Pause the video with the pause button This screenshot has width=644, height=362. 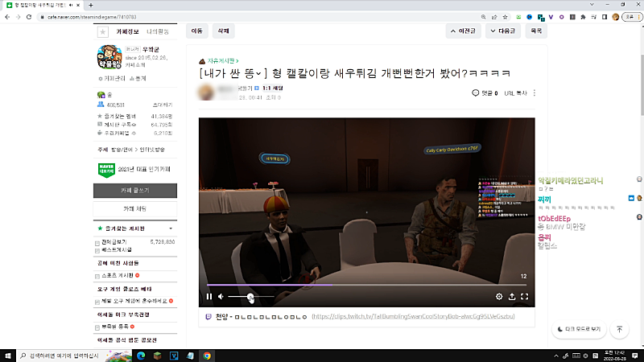coord(209,296)
